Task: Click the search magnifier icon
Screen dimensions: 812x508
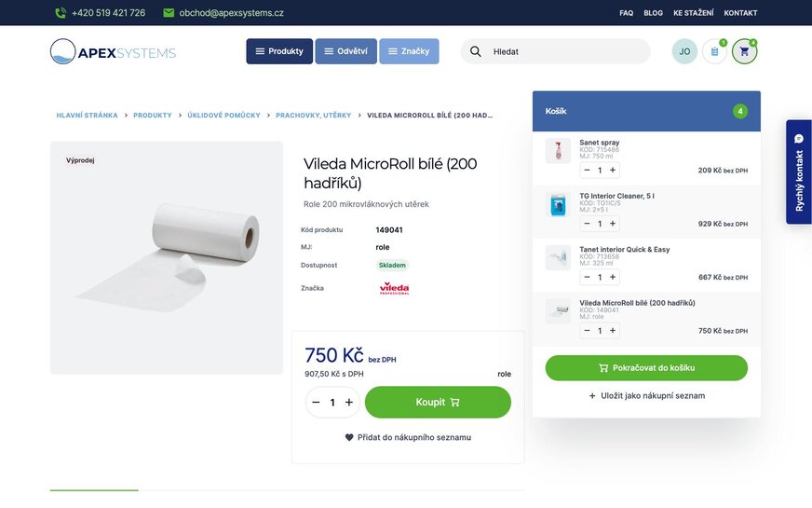Action: click(x=476, y=51)
